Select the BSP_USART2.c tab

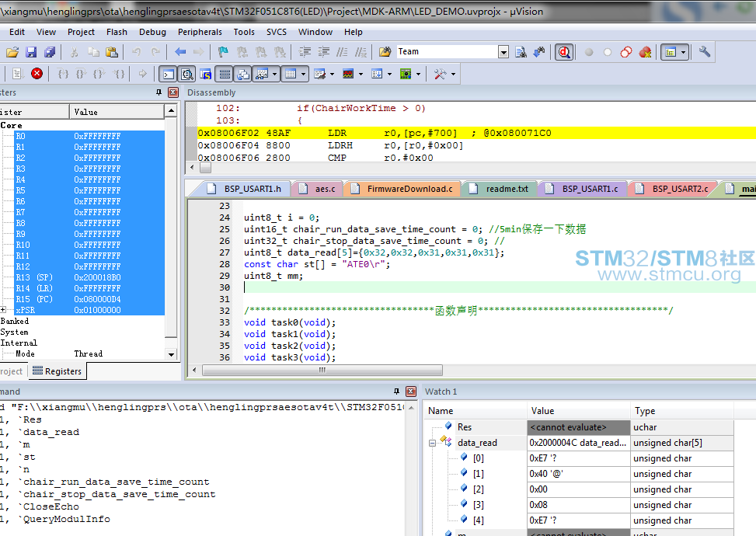click(x=673, y=189)
